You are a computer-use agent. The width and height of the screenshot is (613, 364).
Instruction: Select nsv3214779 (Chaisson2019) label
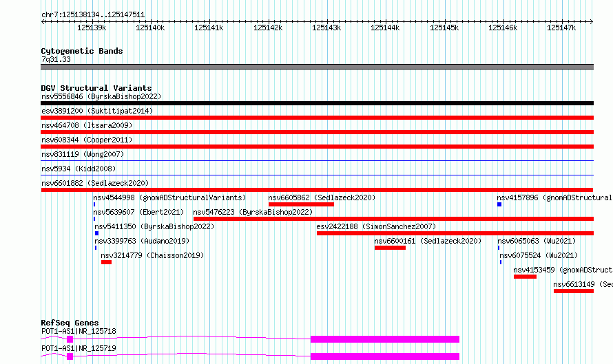point(152,255)
